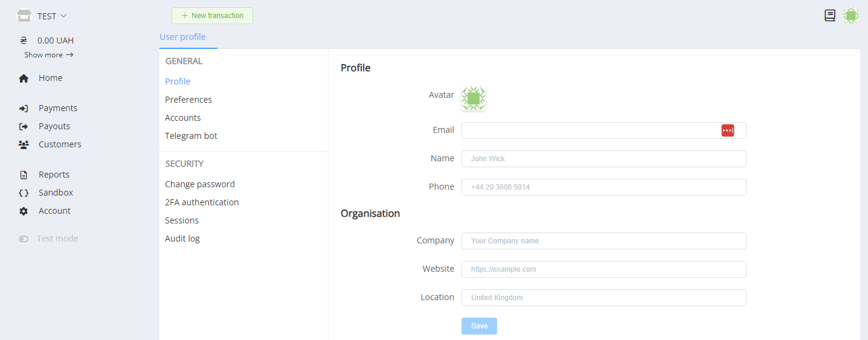Click the Customers people icon
Viewport: 868px width, 340px height.
click(x=24, y=145)
